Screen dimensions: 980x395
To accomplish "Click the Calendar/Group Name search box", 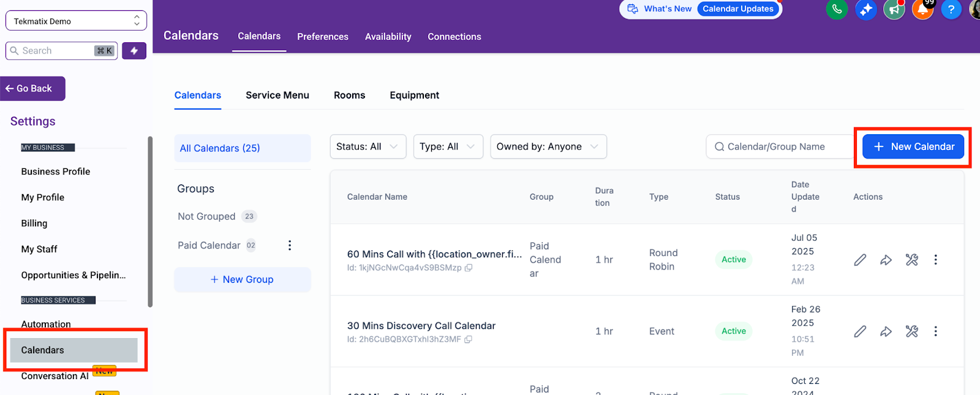I will click(x=781, y=146).
